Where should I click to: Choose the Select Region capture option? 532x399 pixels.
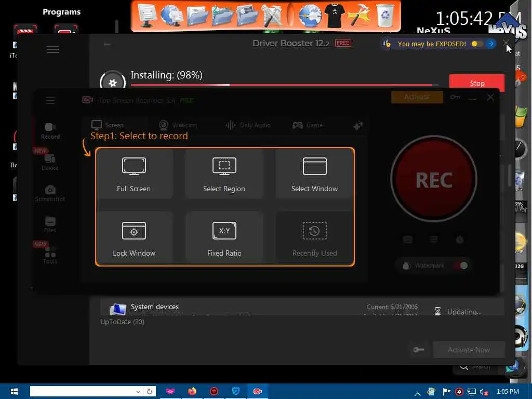pyautogui.click(x=224, y=174)
